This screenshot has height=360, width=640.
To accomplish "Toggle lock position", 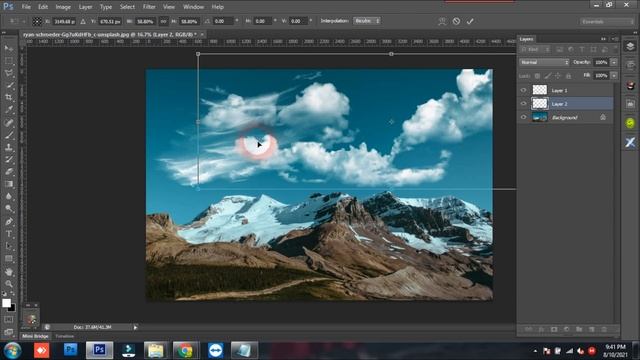I will click(x=558, y=76).
